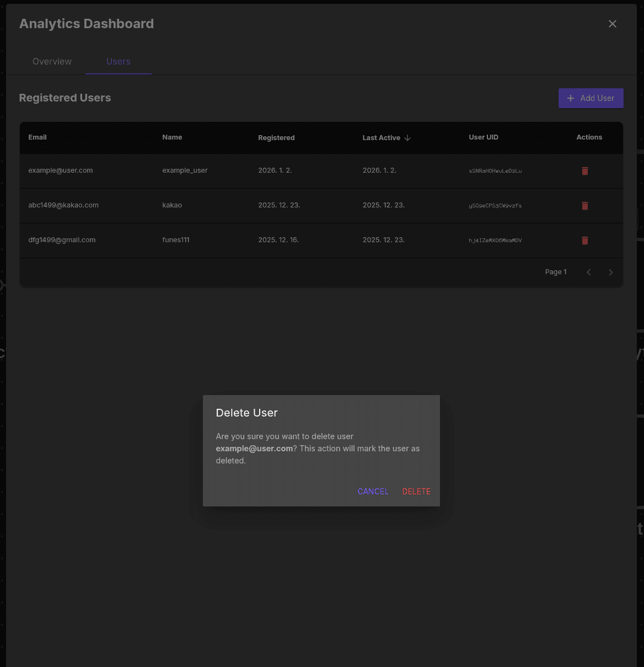Sort the table by the Email column

click(37, 137)
